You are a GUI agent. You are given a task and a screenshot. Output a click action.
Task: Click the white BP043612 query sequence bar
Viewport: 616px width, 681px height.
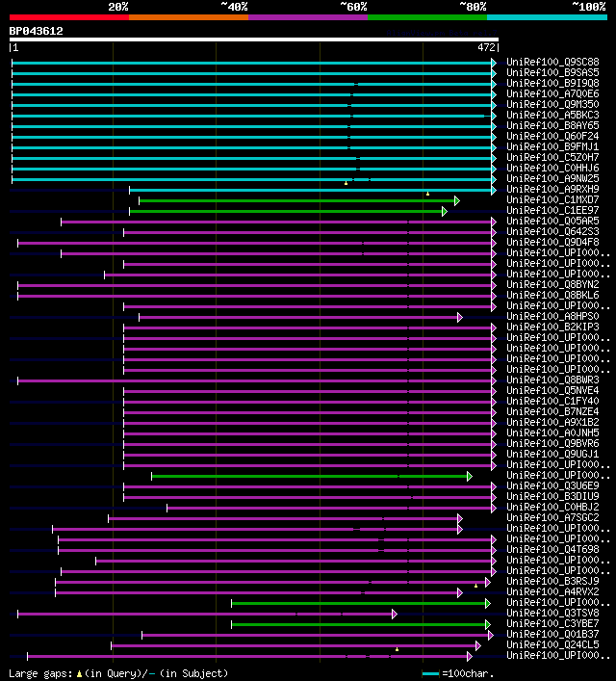[254, 39]
